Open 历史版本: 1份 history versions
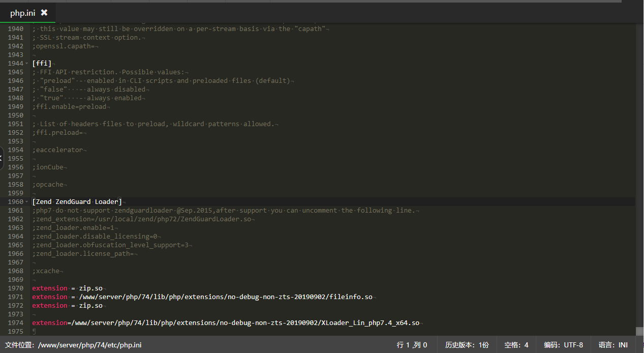 pos(467,345)
